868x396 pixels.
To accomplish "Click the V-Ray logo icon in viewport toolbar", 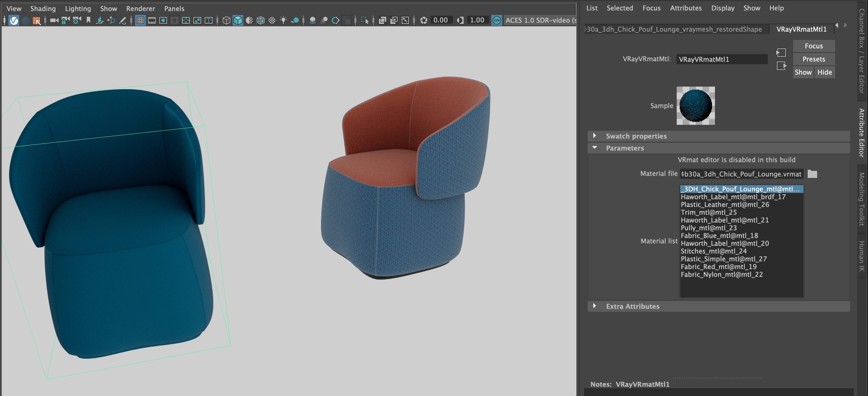I will tap(14, 21).
